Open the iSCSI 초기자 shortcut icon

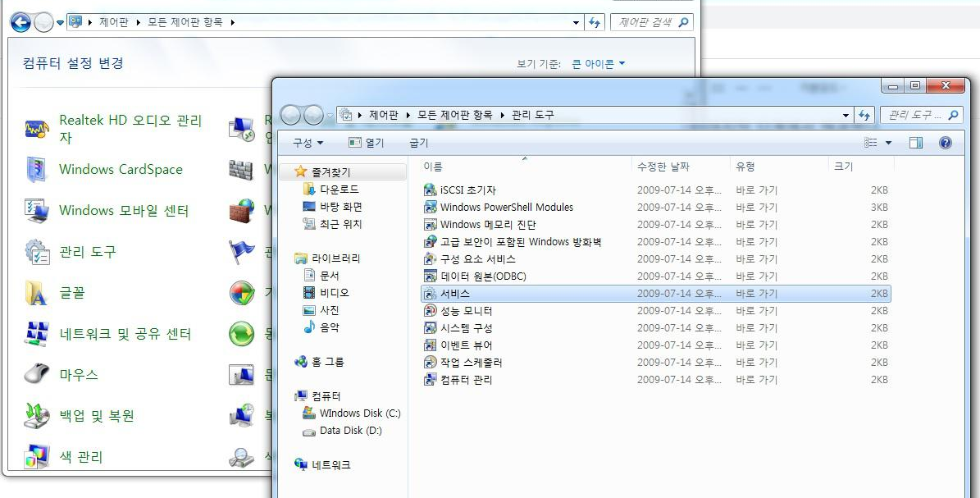tap(430, 190)
